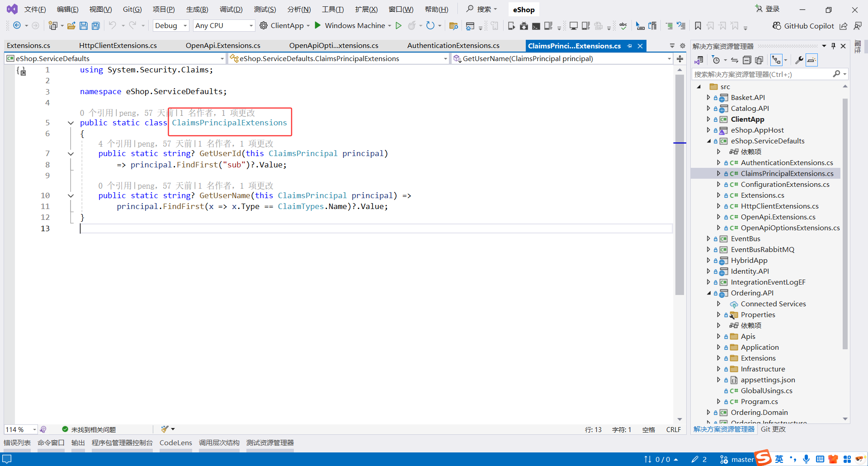Click the Show All Files icon in Solution Explorer
Image resolution: width=868 pixels, height=466 pixels.
tap(759, 60)
